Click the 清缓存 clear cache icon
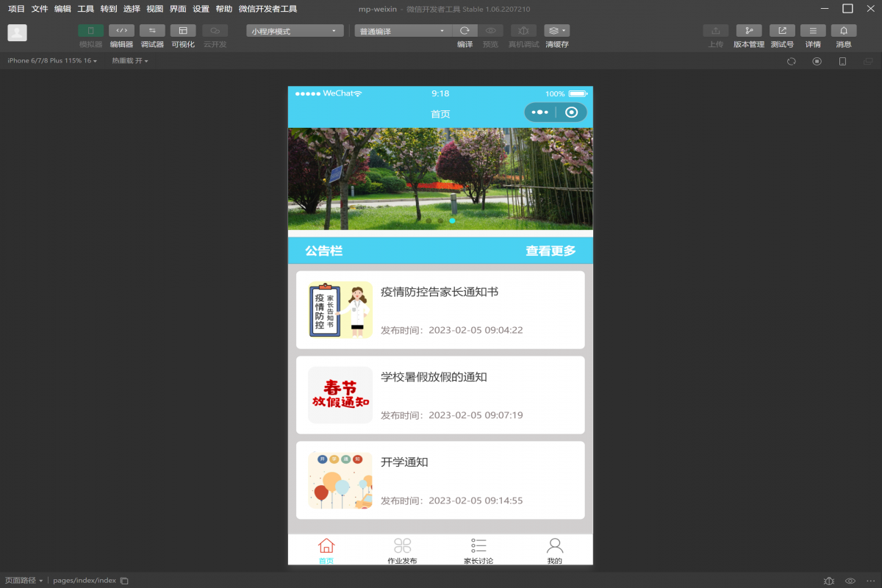The image size is (882, 588). [x=556, y=30]
